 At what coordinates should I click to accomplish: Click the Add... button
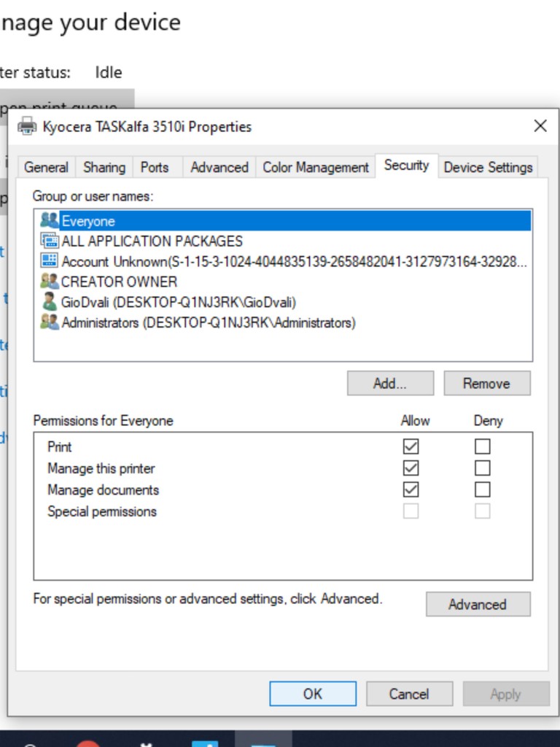391,384
